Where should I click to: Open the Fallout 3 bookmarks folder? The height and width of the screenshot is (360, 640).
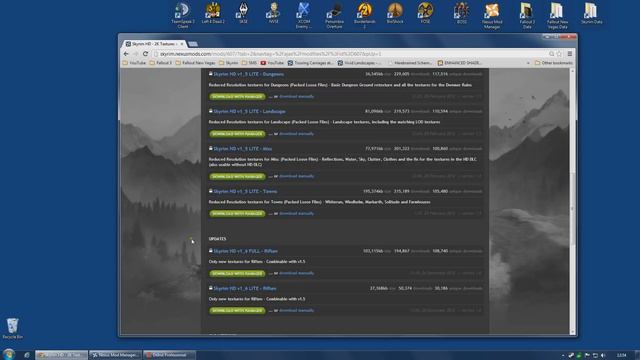point(161,63)
